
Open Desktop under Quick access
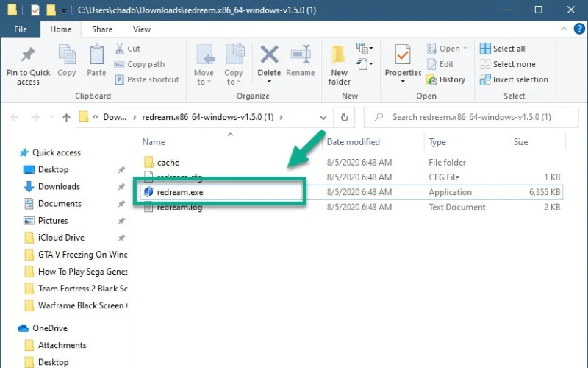point(53,169)
